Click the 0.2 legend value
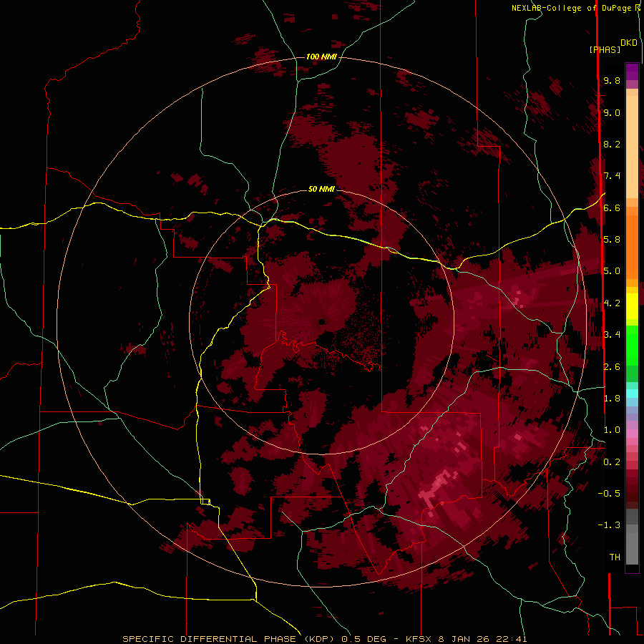This screenshot has width=644, height=644. tap(612, 462)
